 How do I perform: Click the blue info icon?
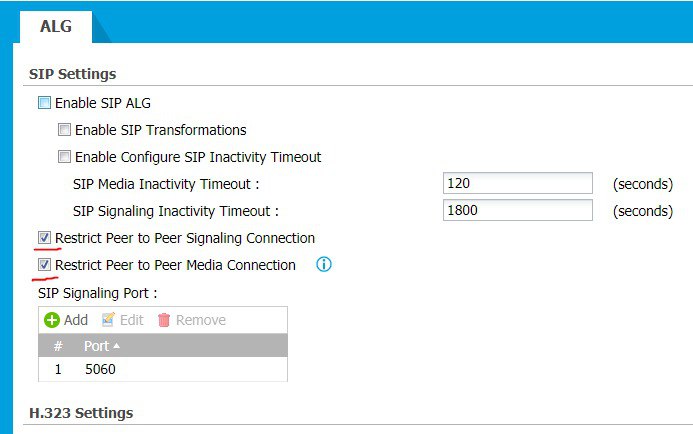pyautogui.click(x=324, y=265)
